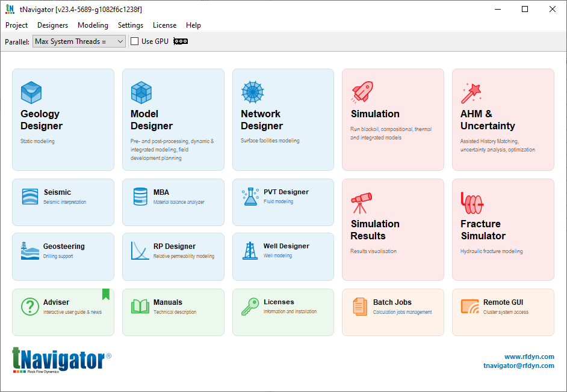Click 'Relative permeability modeling' description text
The image size is (567, 392).
pyautogui.click(x=184, y=256)
